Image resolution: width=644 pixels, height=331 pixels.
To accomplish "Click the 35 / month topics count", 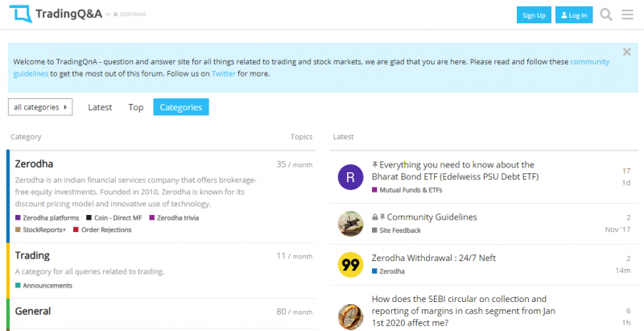I will click(x=294, y=164).
